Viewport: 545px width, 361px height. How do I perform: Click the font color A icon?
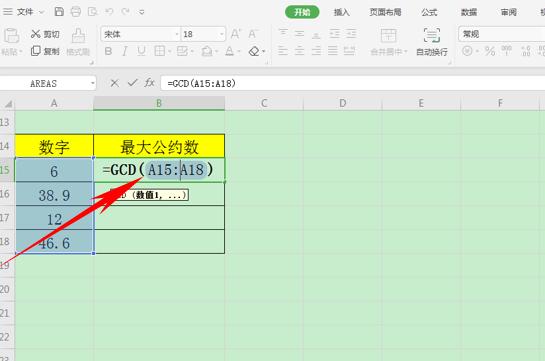click(x=229, y=51)
